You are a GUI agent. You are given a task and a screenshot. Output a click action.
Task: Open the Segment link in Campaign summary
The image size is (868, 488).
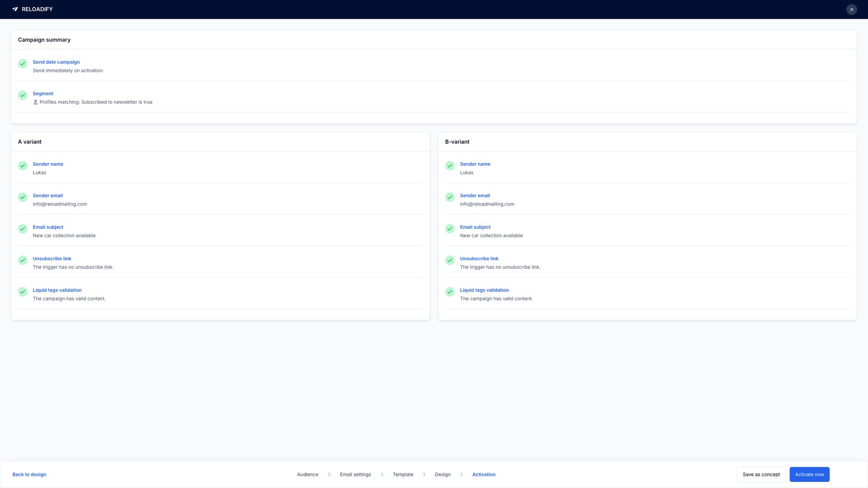point(43,93)
